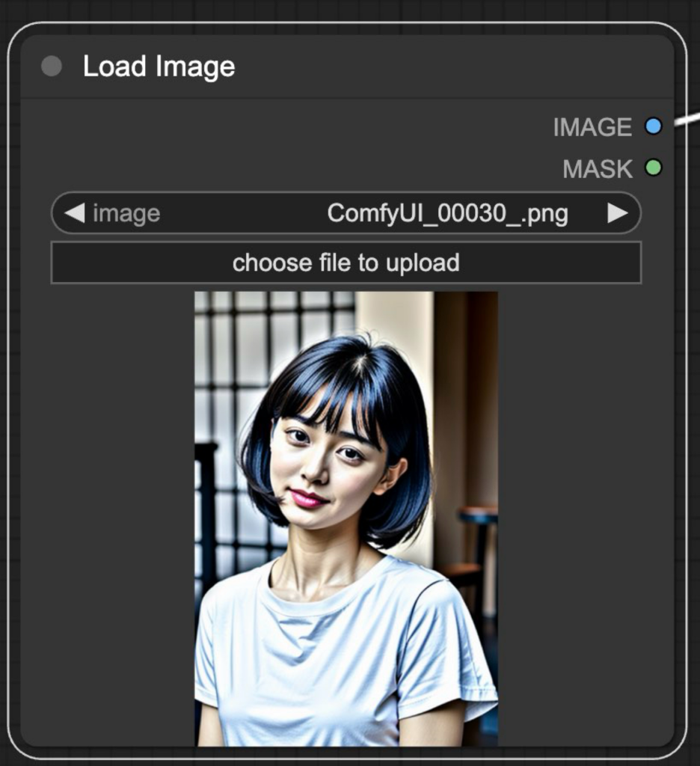Switch to next image with right arrow
The width and height of the screenshot is (700, 766).
point(618,213)
